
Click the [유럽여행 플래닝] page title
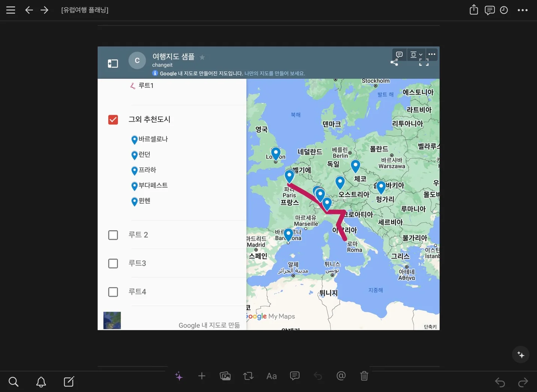click(x=85, y=10)
